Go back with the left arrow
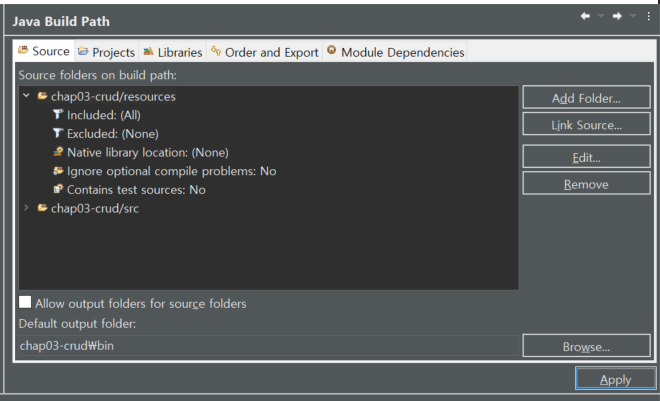The height and width of the screenshot is (401, 660). [x=585, y=16]
